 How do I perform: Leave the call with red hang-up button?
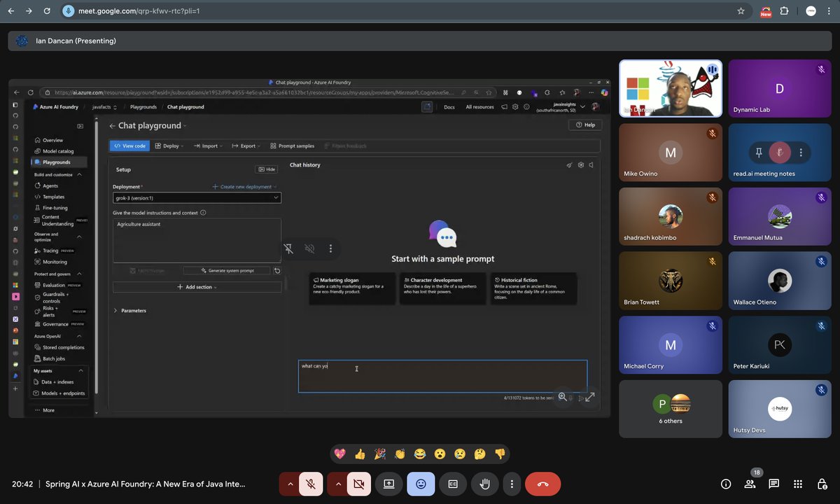(x=542, y=484)
